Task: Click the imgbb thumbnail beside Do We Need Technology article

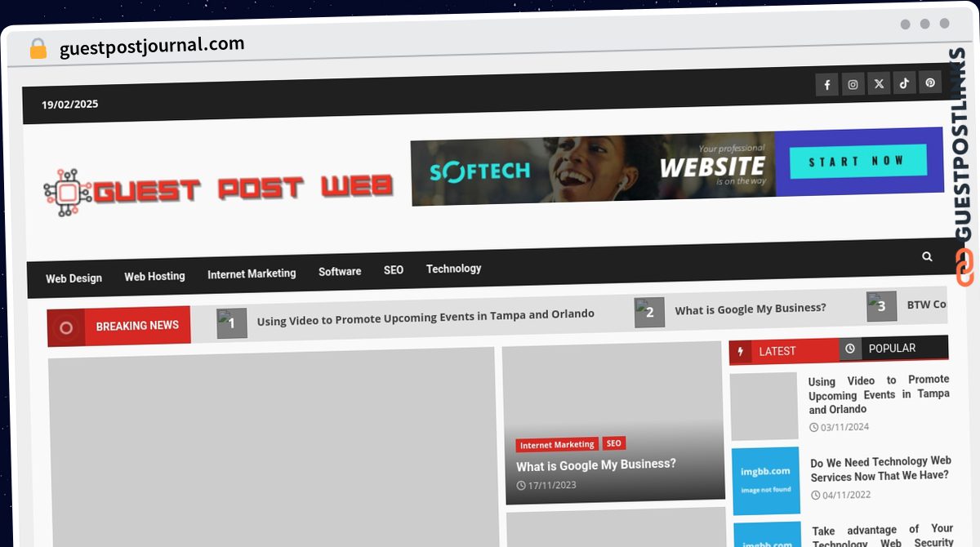Action: tap(766, 481)
